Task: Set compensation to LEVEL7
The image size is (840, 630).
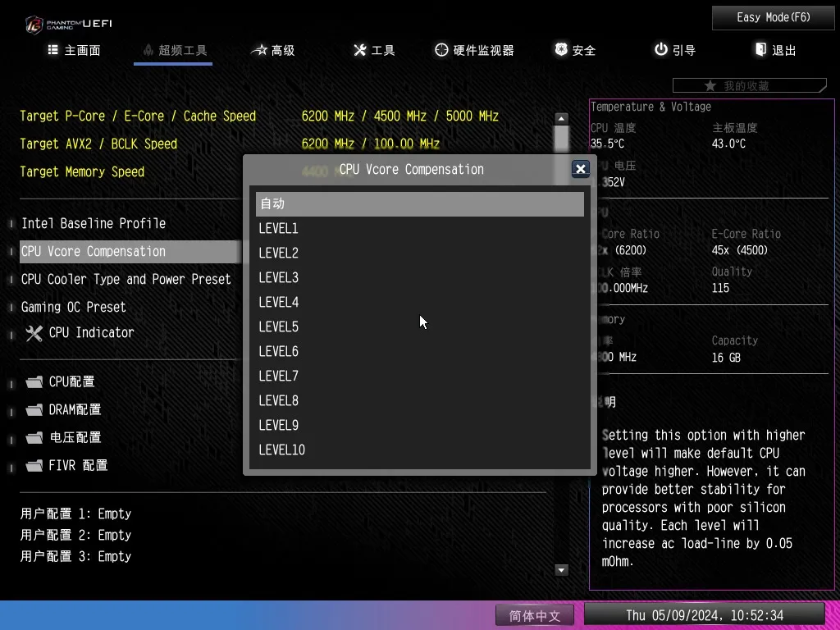Action: 419,377
